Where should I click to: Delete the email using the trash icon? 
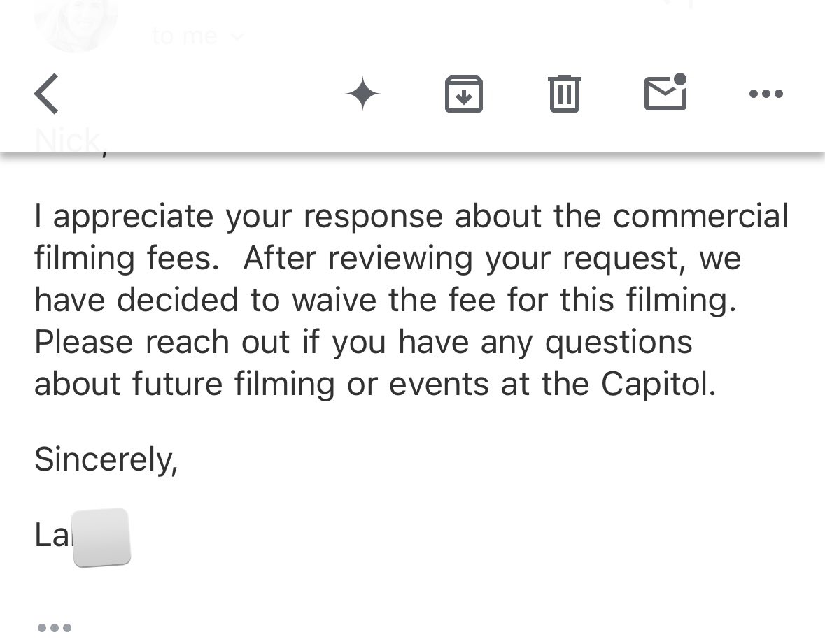[x=565, y=94]
